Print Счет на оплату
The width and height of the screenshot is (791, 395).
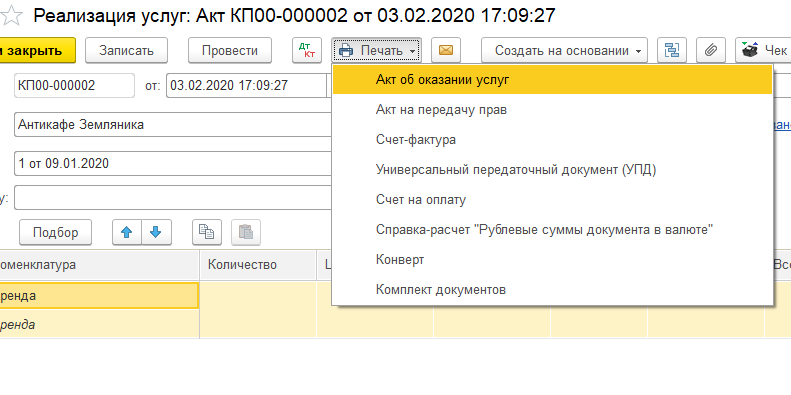point(552,200)
